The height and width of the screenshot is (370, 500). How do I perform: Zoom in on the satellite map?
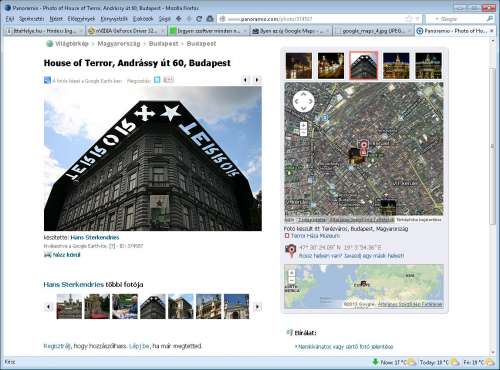click(303, 126)
